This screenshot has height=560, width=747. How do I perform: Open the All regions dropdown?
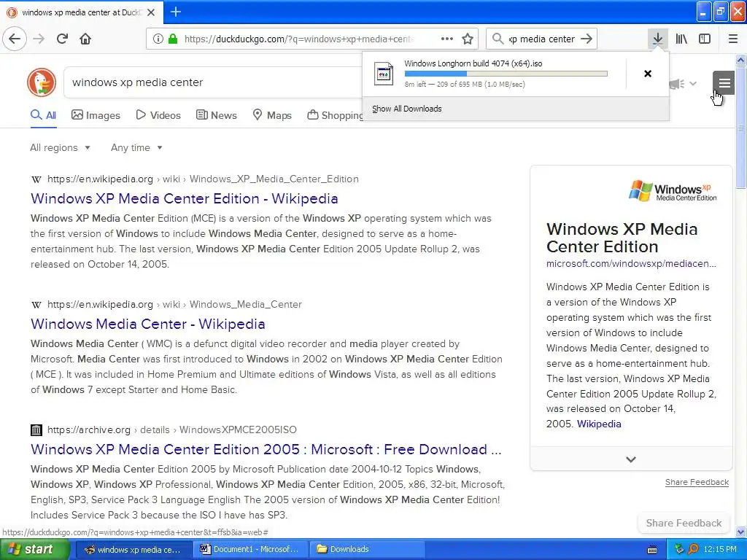60,147
